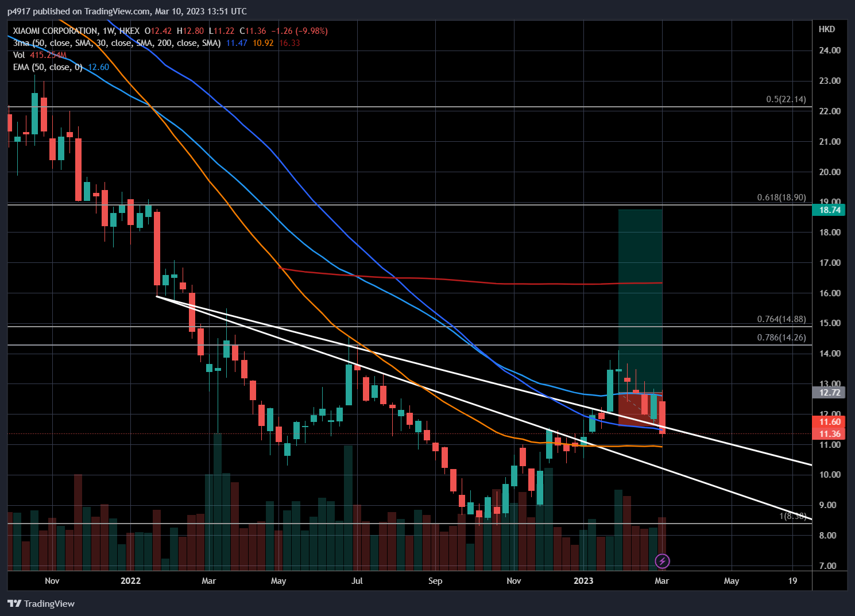The width and height of the screenshot is (855, 616).
Task: Click the 0.786(14.26) Fibonacci level label
Action: click(x=782, y=338)
